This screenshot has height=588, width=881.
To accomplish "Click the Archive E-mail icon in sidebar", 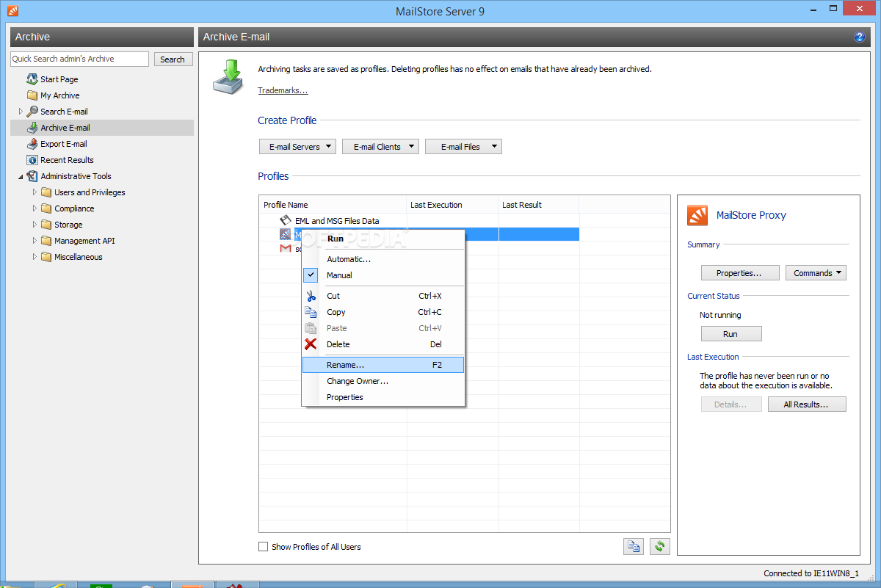I will 32,128.
